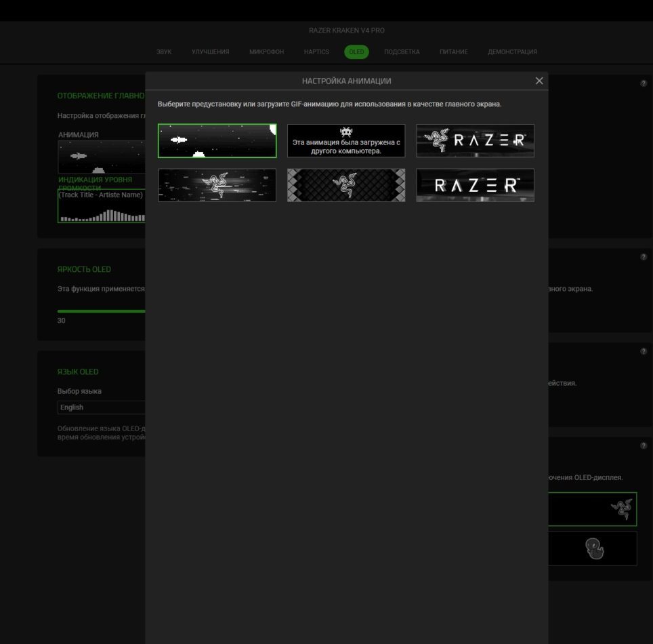
Task: Click help icon in the top display panel
Action: [x=644, y=83]
